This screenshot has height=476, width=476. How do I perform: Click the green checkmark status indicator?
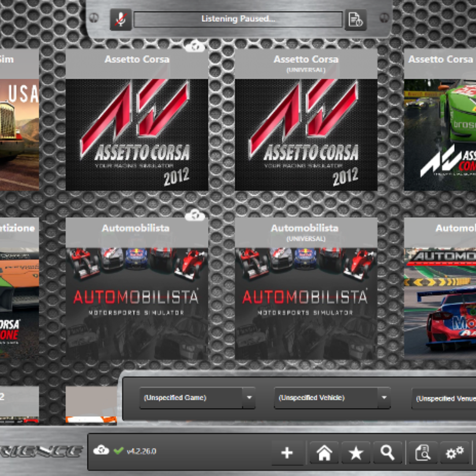click(x=118, y=451)
